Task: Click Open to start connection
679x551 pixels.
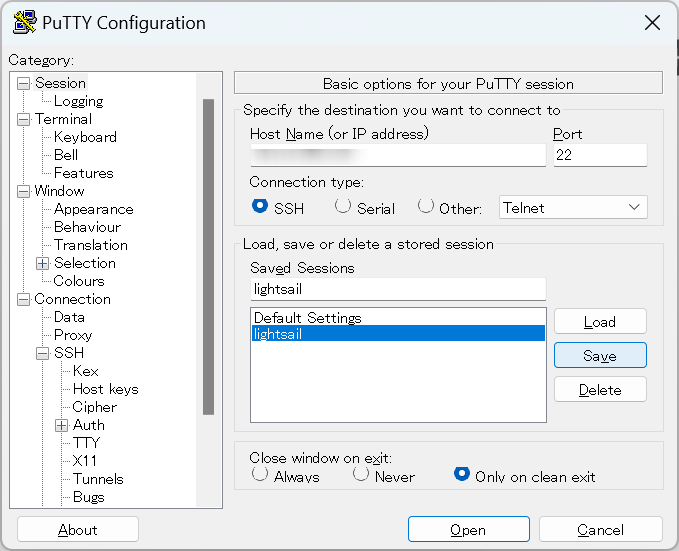Action: 469,529
